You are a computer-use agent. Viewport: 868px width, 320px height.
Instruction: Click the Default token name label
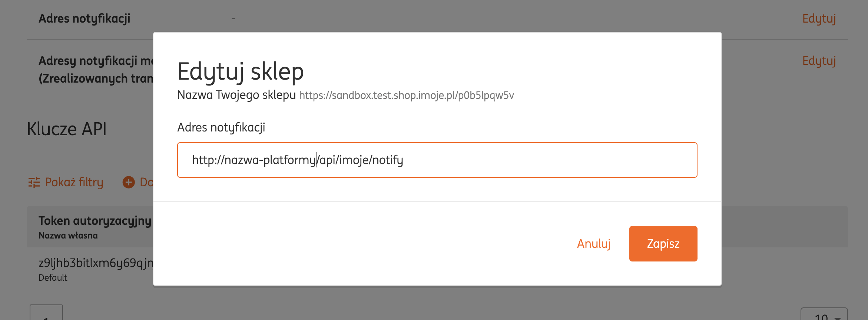click(x=53, y=278)
